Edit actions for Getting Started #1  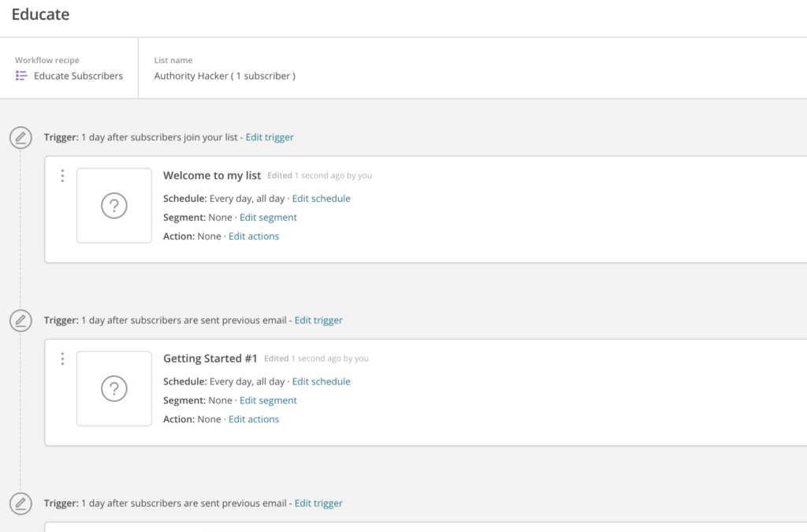254,419
